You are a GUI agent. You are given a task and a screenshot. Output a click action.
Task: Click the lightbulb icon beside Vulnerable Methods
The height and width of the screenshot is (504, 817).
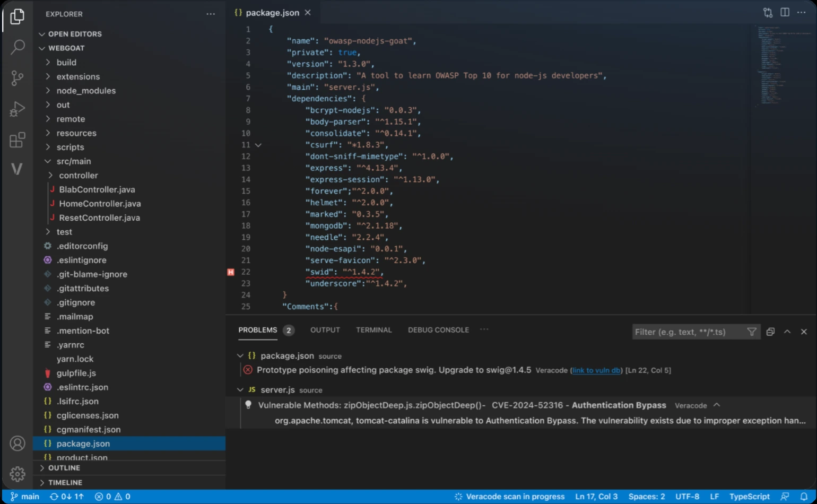[x=248, y=405]
